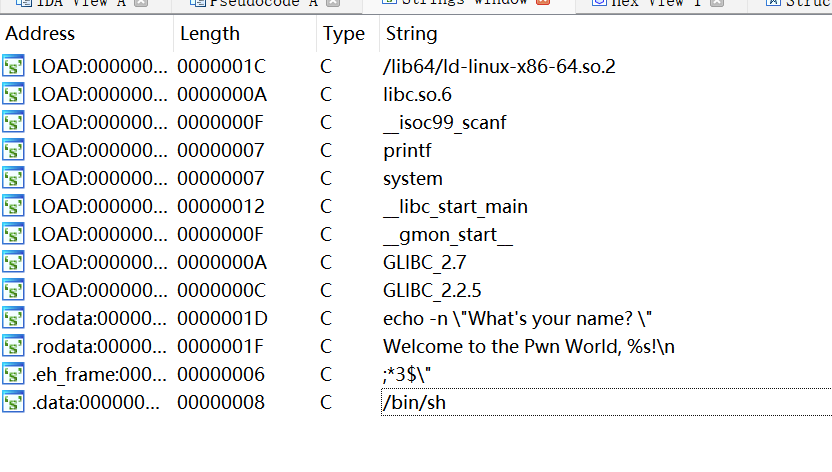The width and height of the screenshot is (832, 472).
Task: Select the __gmon_start__ string row
Action: [448, 235]
